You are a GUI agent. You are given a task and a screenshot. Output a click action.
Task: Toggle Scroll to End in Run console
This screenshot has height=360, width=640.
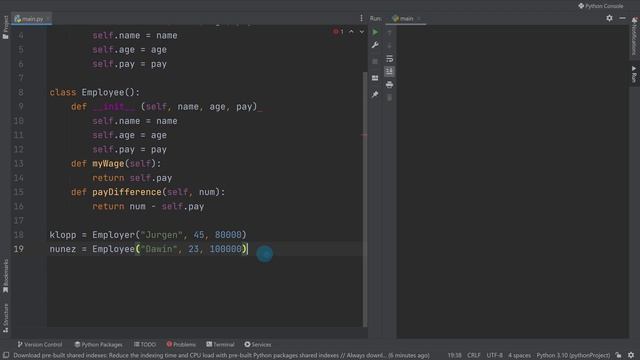(x=389, y=71)
